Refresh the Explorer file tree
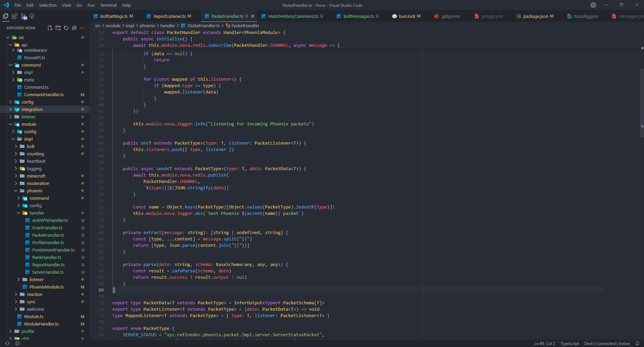 point(66,28)
